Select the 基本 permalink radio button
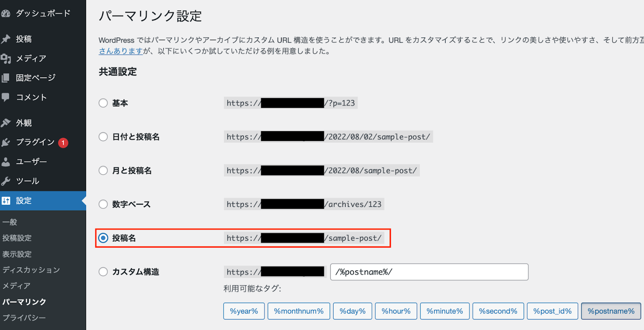Viewport: 644px width, 330px height. pos(103,103)
